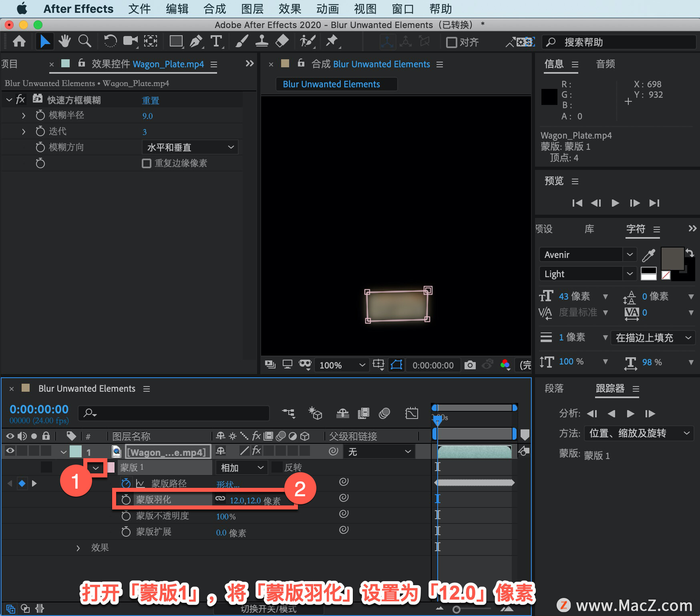Choose the Clone Stamp tool

[x=262, y=42]
